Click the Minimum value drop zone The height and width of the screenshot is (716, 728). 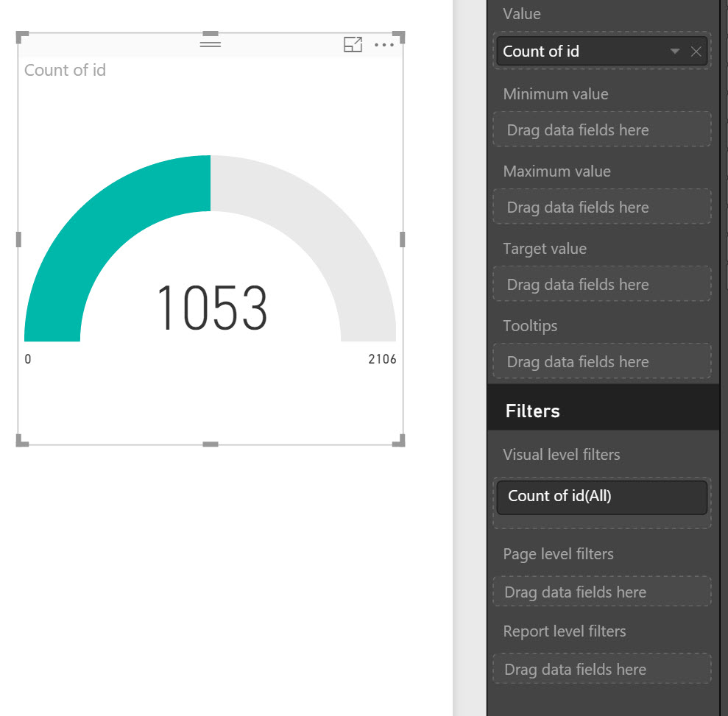601,130
